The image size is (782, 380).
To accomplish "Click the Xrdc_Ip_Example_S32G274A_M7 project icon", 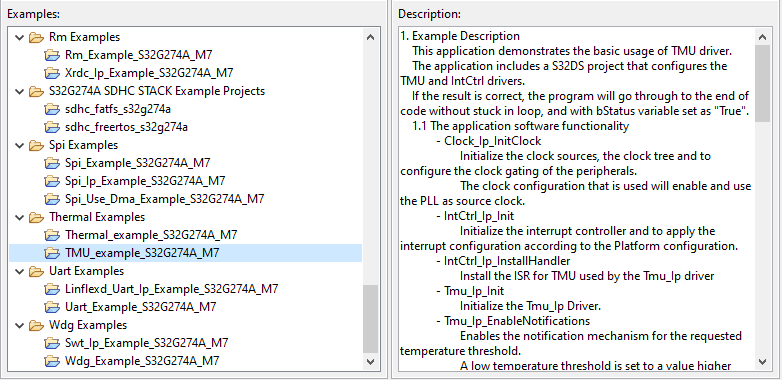I will point(52,73).
